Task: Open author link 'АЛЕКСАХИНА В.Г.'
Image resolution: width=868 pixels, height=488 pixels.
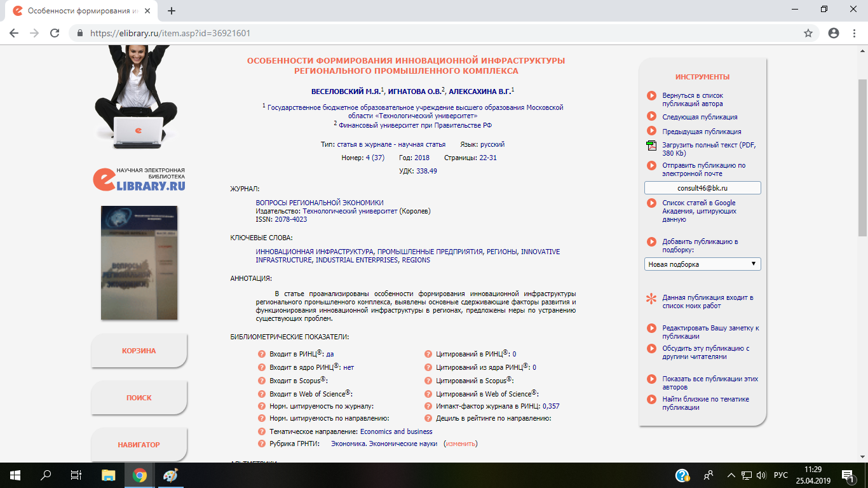Action: tap(480, 91)
